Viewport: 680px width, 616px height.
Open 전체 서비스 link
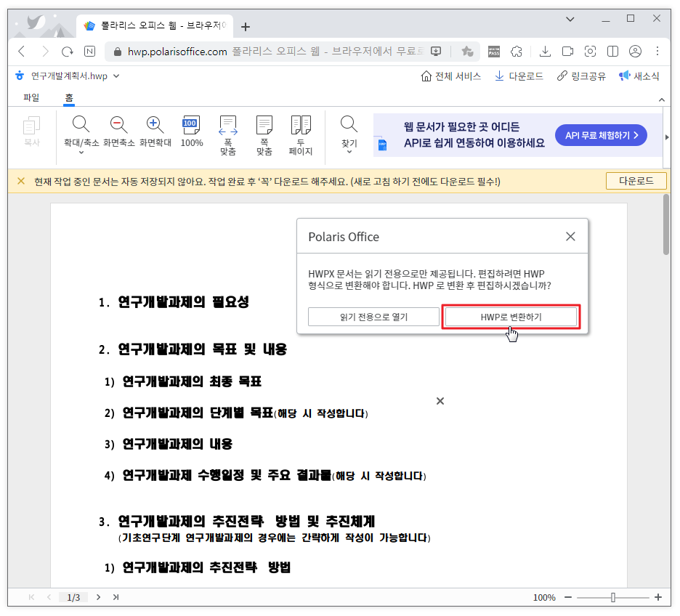[x=450, y=76]
